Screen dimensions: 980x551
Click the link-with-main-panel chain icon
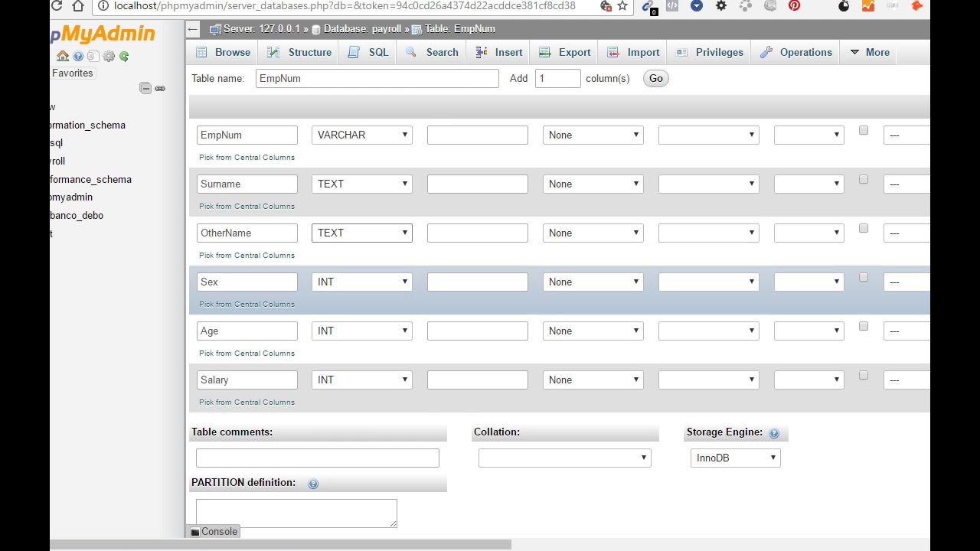click(x=160, y=88)
